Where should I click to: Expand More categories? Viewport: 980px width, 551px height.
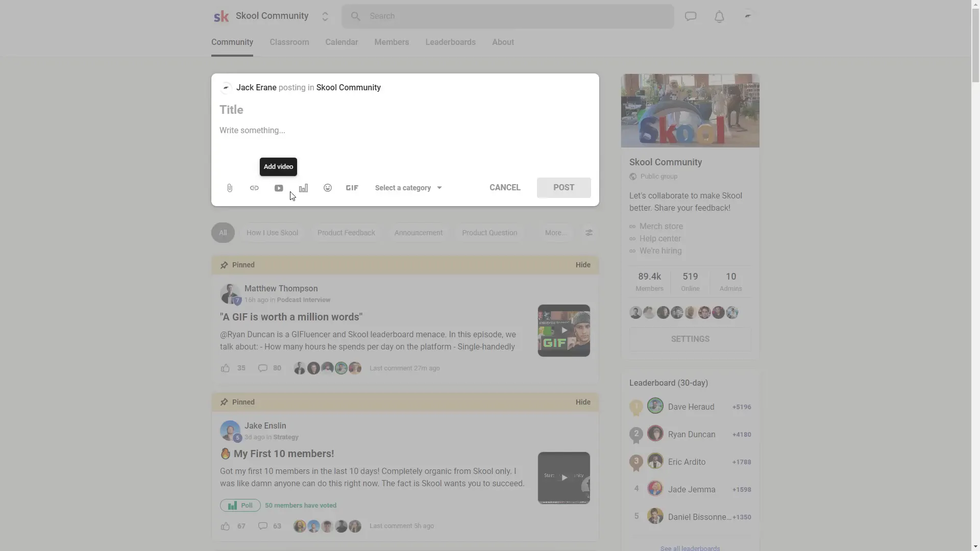(x=555, y=233)
